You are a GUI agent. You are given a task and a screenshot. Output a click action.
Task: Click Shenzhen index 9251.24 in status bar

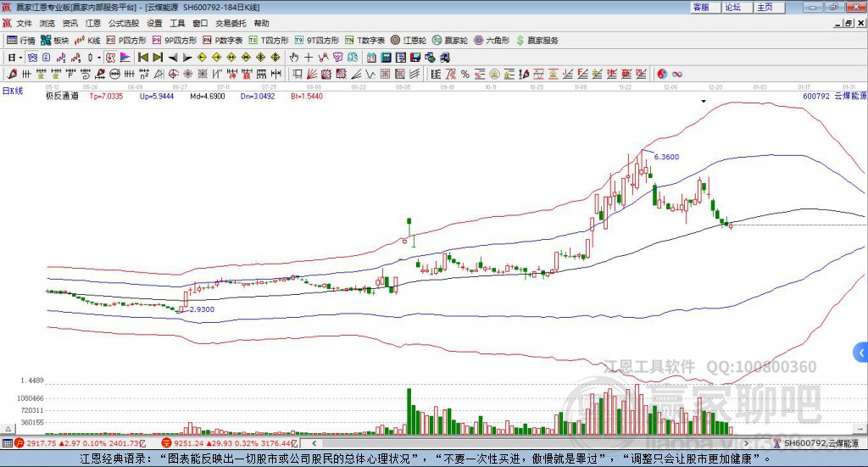pyautogui.click(x=189, y=443)
